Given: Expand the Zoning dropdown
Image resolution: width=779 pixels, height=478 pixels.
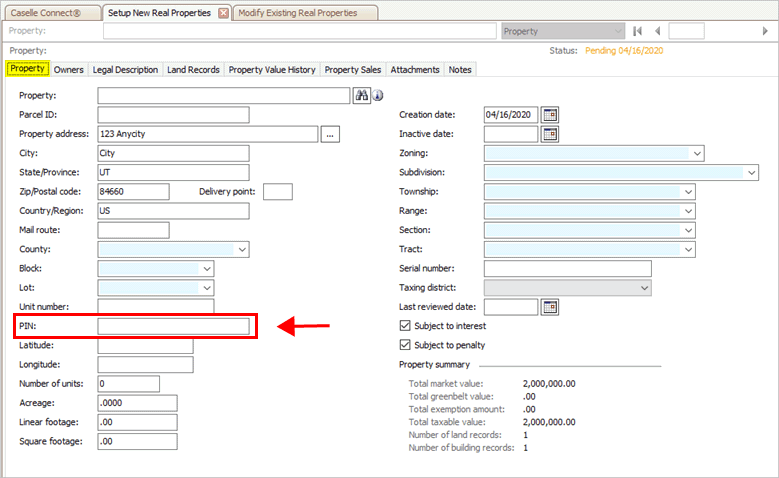Looking at the screenshot, I should click(x=697, y=154).
